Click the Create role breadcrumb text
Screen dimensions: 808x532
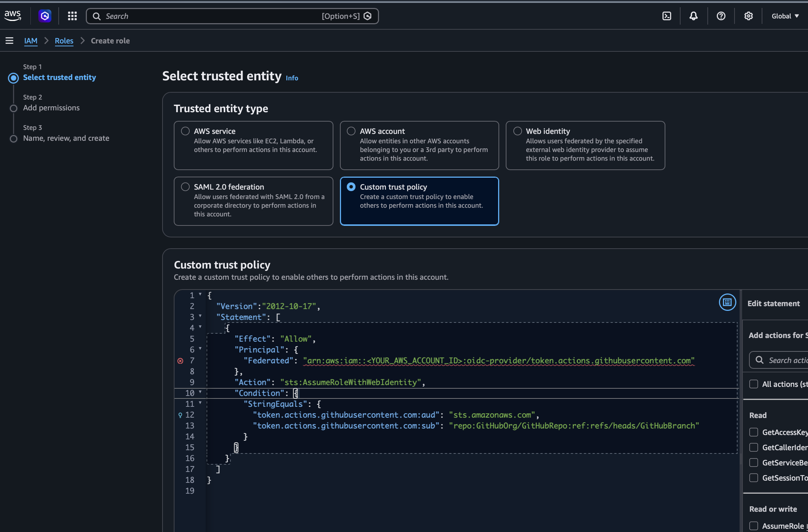point(110,41)
